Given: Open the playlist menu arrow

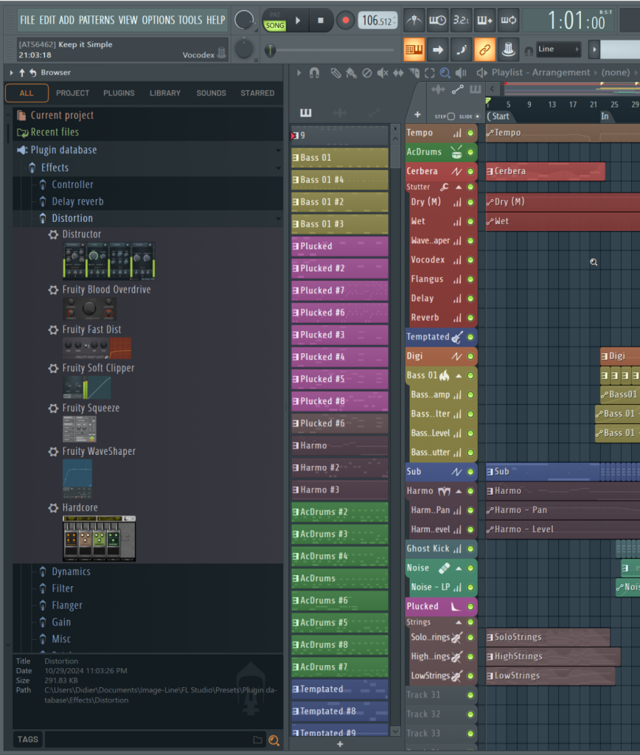Looking at the screenshot, I should coord(299,73).
